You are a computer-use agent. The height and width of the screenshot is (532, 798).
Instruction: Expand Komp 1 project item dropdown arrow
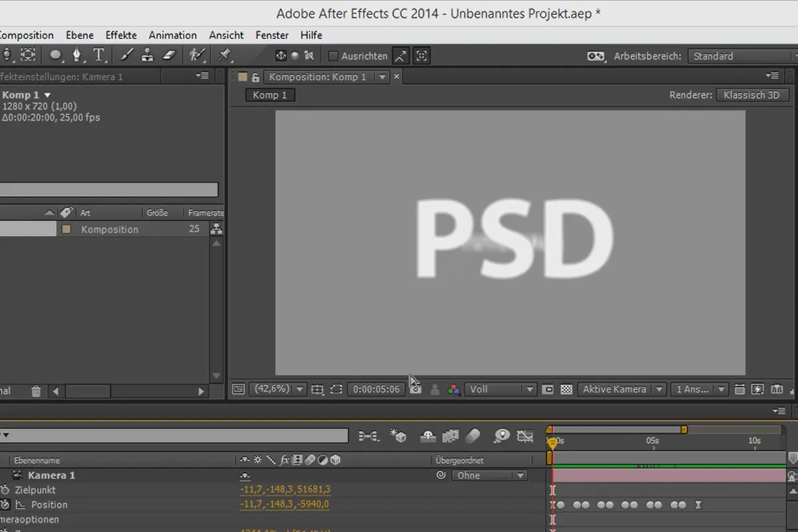click(x=47, y=96)
